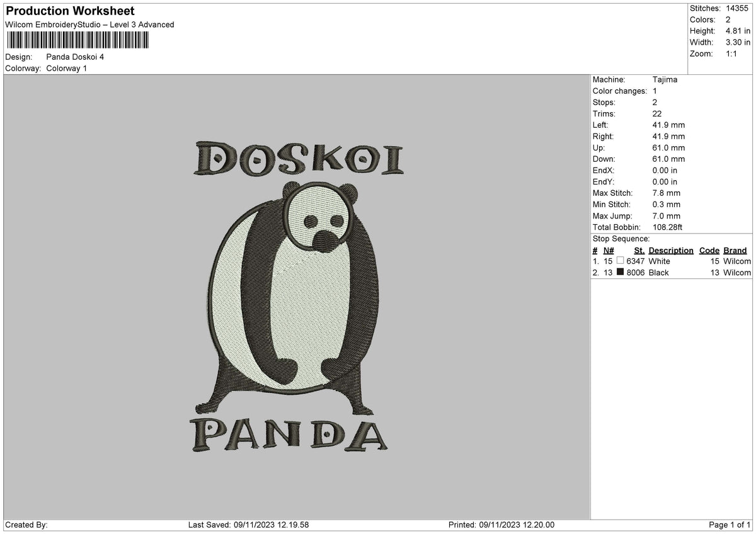The height and width of the screenshot is (534, 756).
Task: Click the 'Right:' label
Action: click(604, 137)
